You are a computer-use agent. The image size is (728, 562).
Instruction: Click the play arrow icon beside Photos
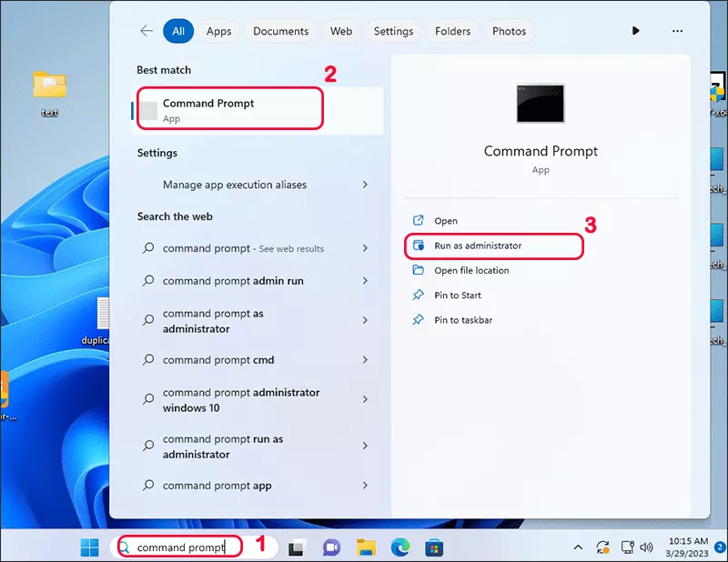click(x=635, y=31)
